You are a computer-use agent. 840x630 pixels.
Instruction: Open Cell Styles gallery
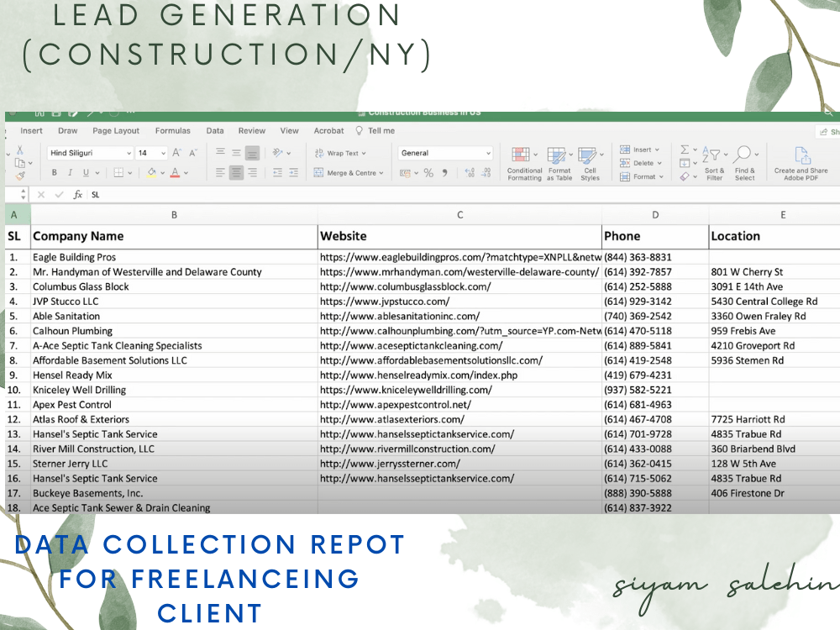tap(590, 164)
